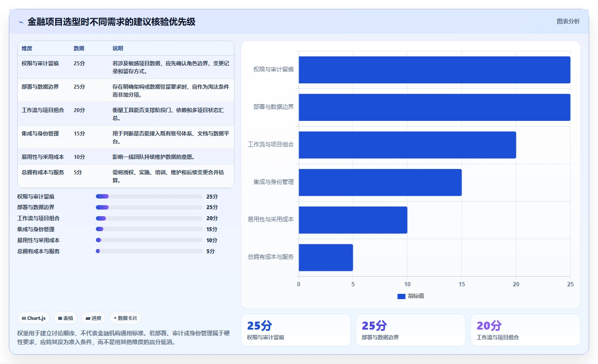The width and height of the screenshot is (598, 364).
Task: Click the footnote starting 权重用于建立讨论顺序
Action: pyautogui.click(x=123, y=338)
